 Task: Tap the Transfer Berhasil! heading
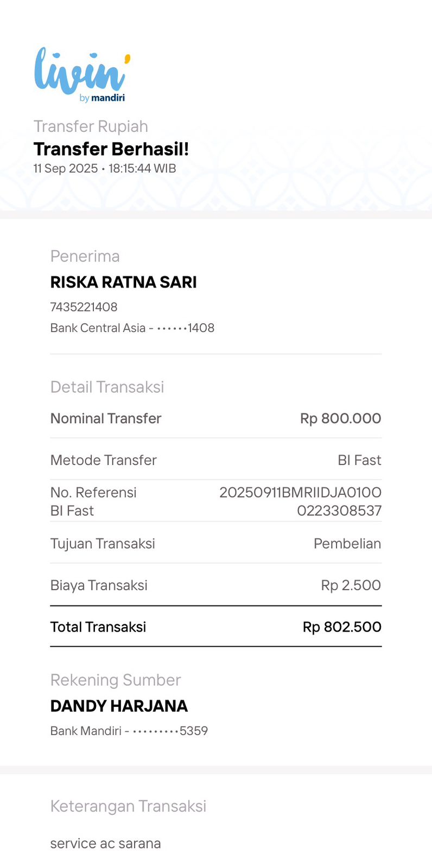pos(111,149)
